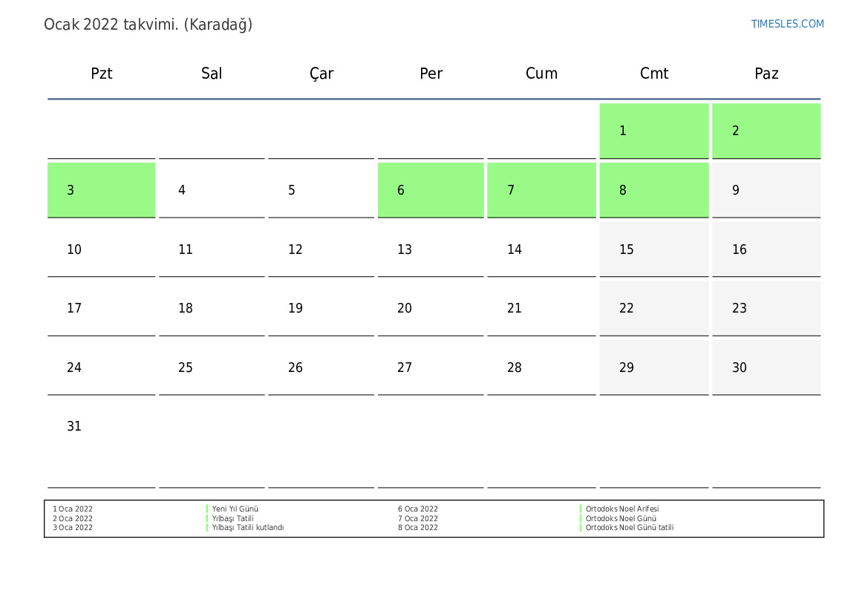
Task: Select the Cmt column header
Action: (x=653, y=74)
